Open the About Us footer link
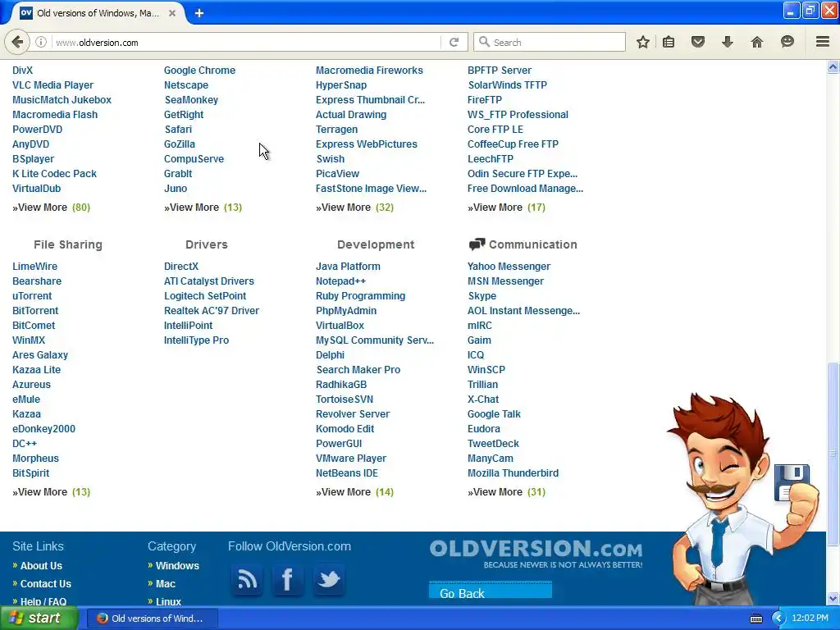The image size is (840, 630). click(41, 566)
